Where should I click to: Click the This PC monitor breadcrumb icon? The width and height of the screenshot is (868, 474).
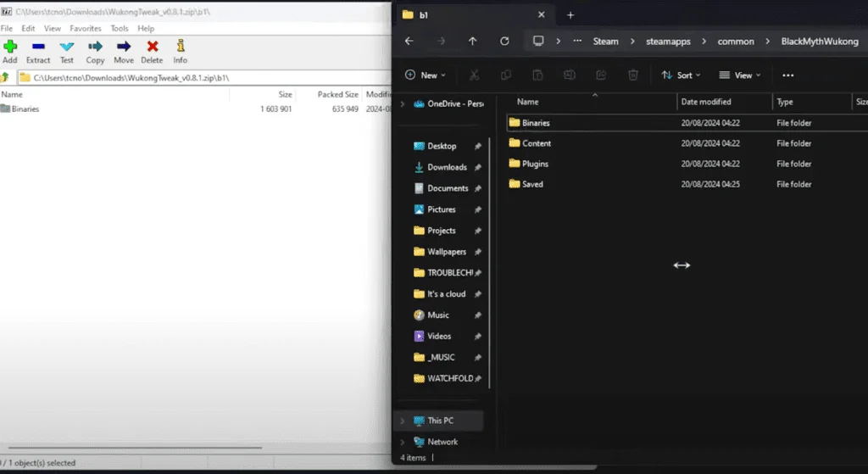click(x=538, y=41)
